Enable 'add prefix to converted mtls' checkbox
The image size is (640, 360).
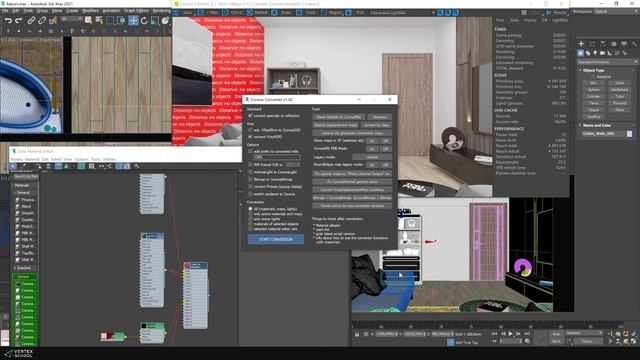coord(250,151)
